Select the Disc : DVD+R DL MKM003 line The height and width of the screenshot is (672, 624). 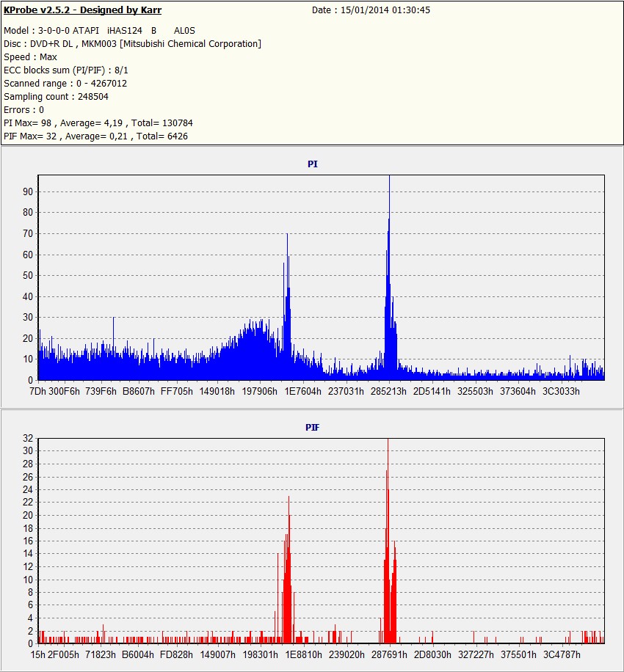click(132, 44)
